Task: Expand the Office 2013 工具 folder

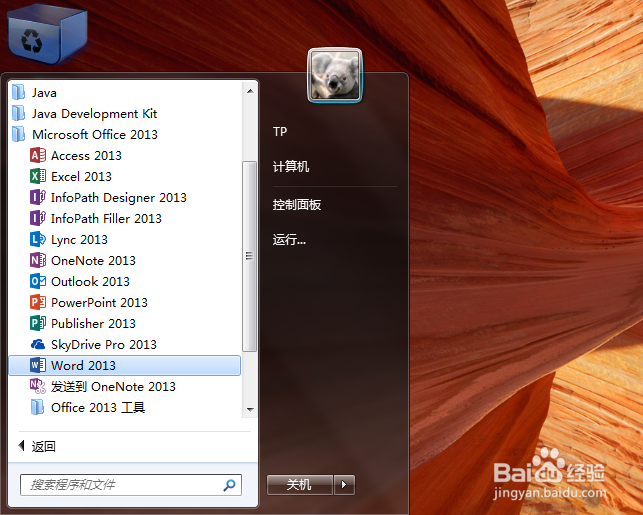Action: coord(38,407)
